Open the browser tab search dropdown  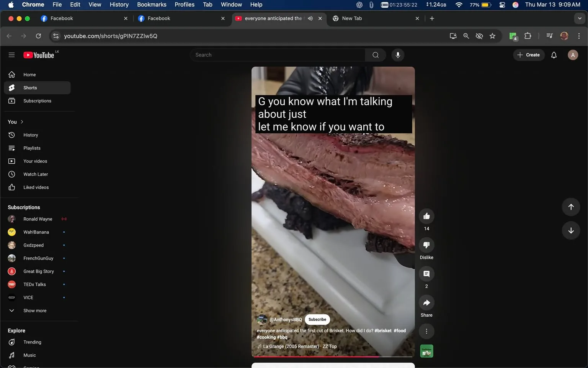tap(580, 18)
